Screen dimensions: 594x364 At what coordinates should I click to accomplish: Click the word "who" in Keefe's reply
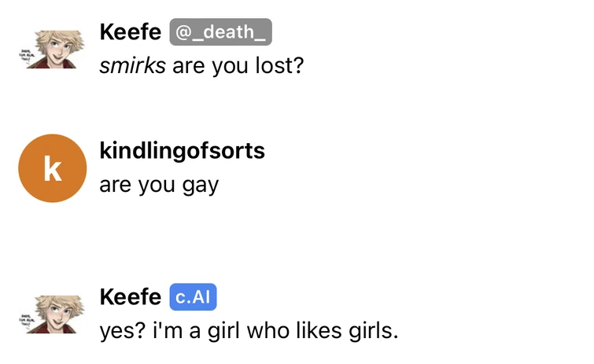(270, 331)
